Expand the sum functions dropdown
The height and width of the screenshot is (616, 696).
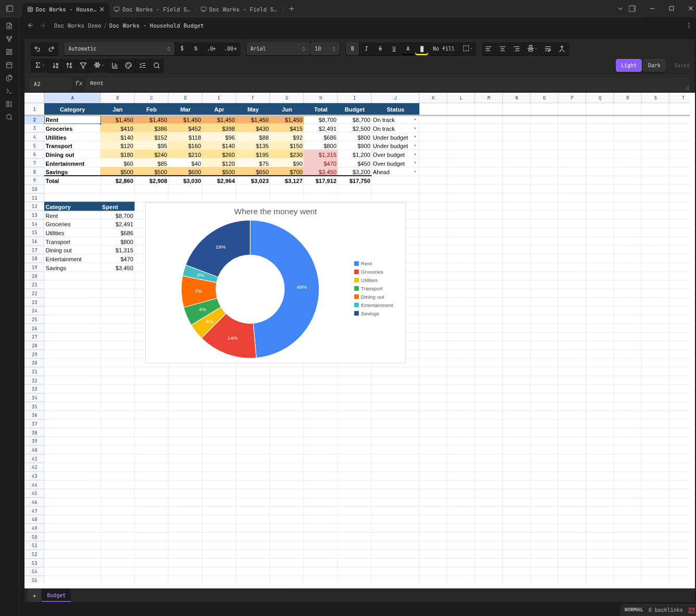click(40, 66)
